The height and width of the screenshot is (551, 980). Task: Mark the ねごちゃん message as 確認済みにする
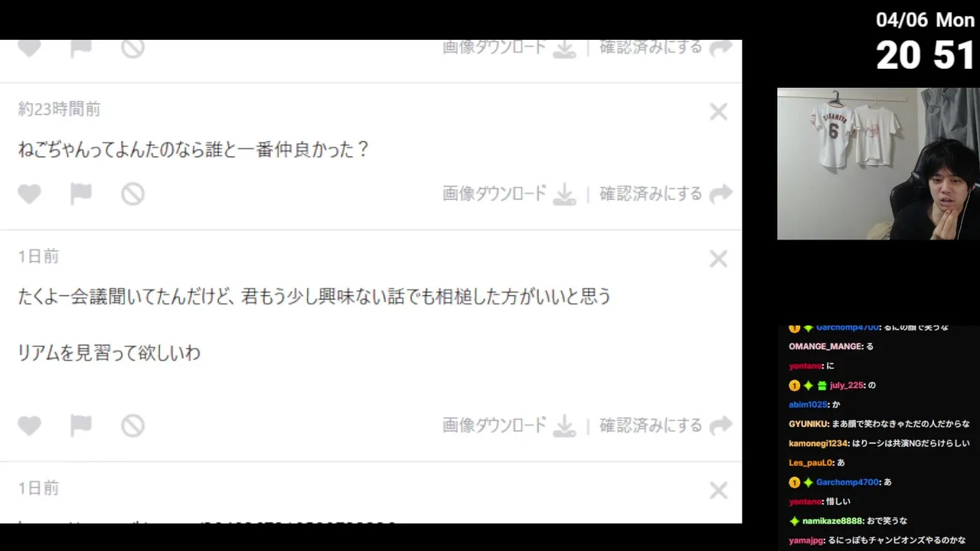pyautogui.click(x=651, y=194)
